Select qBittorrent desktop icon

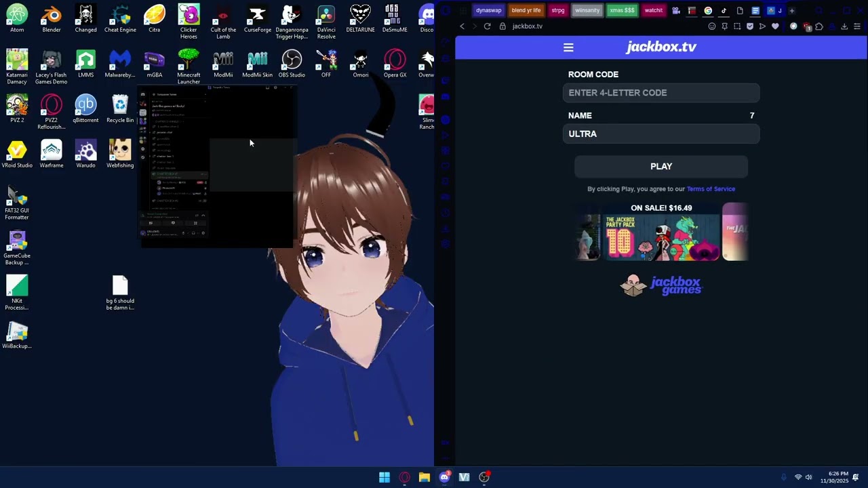click(x=86, y=109)
